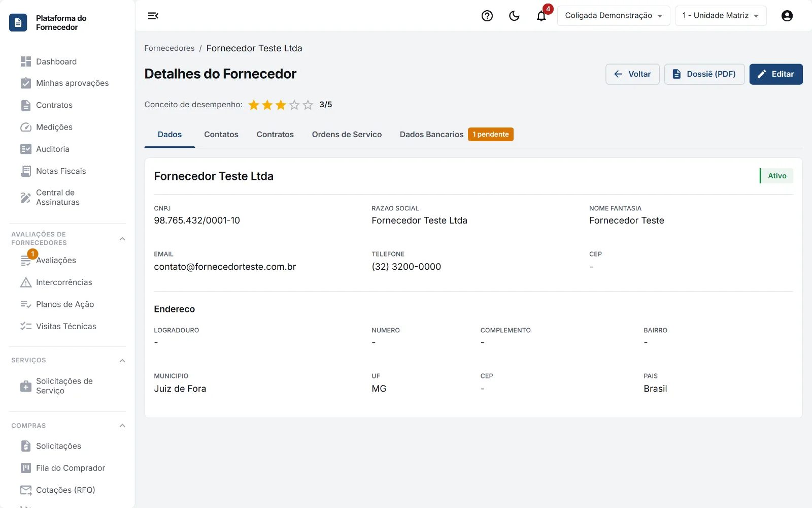This screenshot has height=508, width=812.
Task: Click the Voltar button
Action: point(632,74)
